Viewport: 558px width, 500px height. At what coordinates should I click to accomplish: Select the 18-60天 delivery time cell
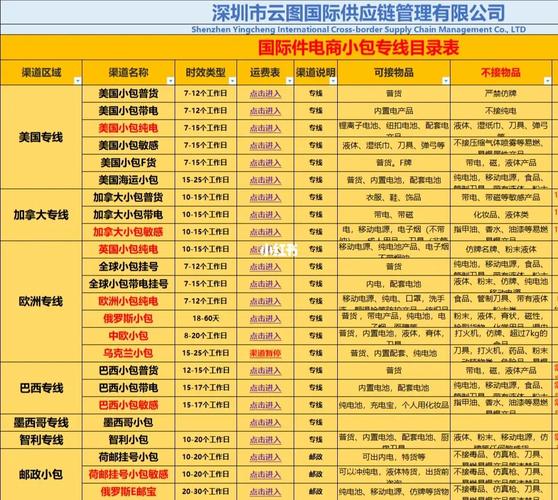(206, 319)
